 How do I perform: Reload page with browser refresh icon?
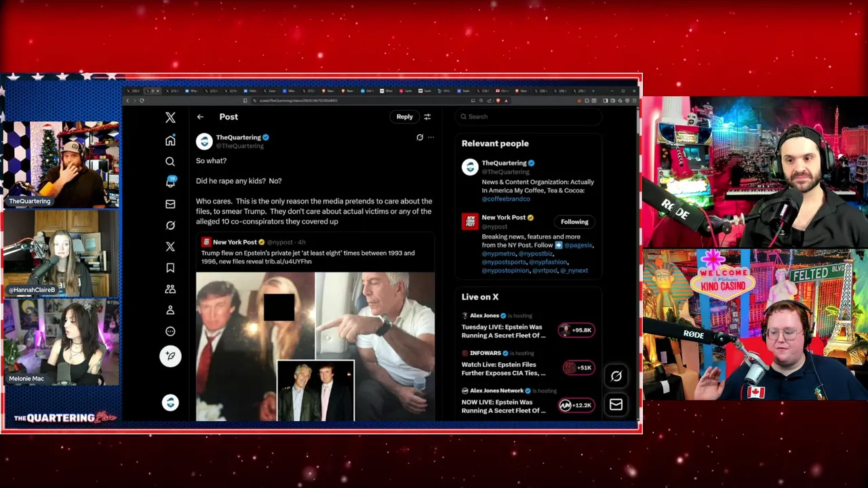point(141,100)
